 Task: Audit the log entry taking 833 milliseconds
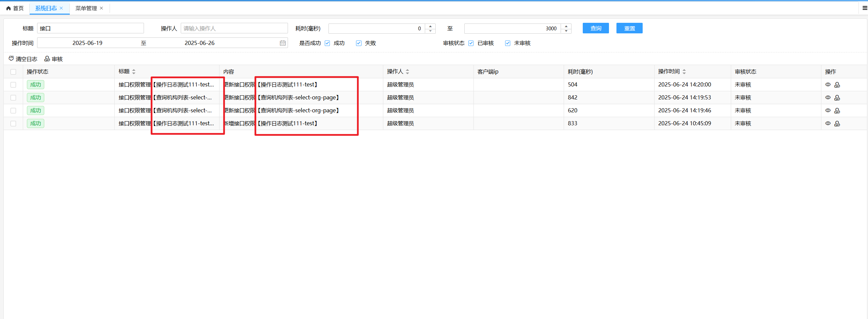click(x=837, y=124)
